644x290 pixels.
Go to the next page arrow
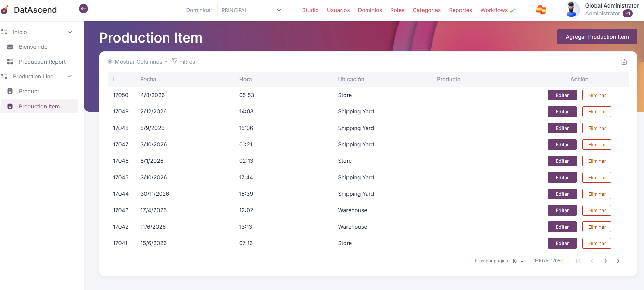605,261
